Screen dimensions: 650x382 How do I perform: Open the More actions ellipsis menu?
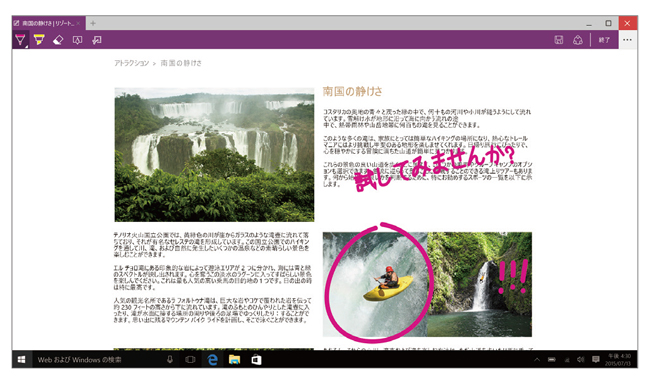click(627, 40)
